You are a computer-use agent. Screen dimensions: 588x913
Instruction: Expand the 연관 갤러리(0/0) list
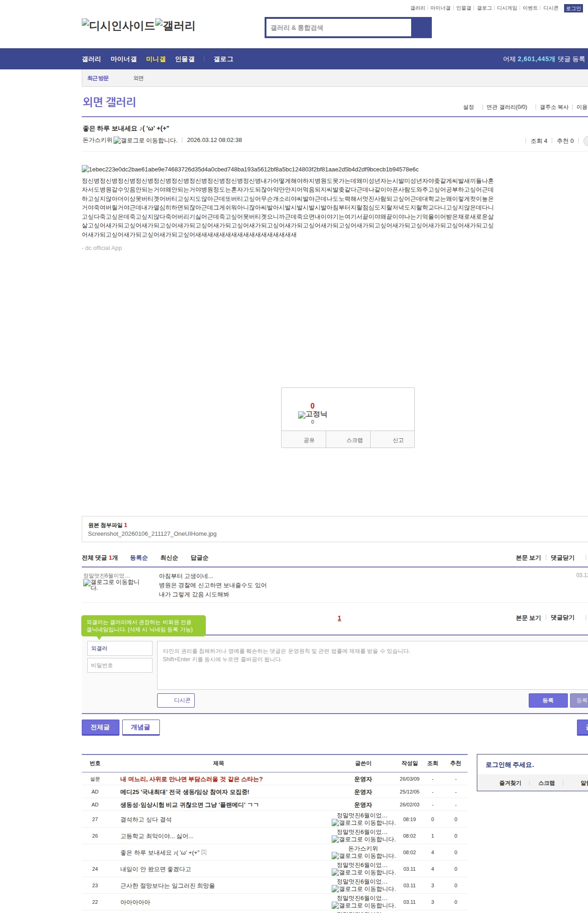[506, 107]
